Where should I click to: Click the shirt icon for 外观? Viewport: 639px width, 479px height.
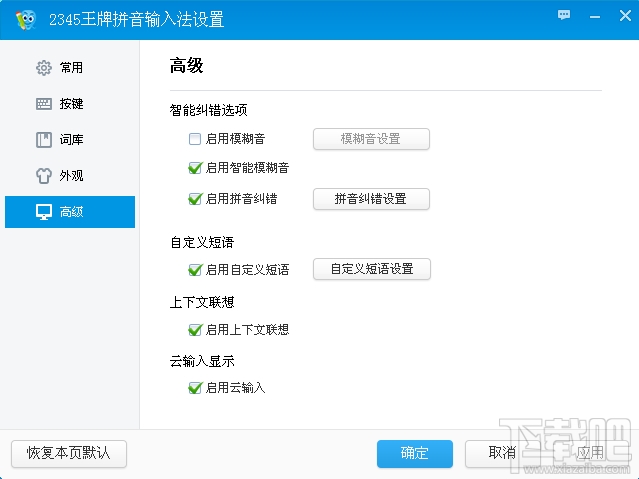tap(44, 176)
